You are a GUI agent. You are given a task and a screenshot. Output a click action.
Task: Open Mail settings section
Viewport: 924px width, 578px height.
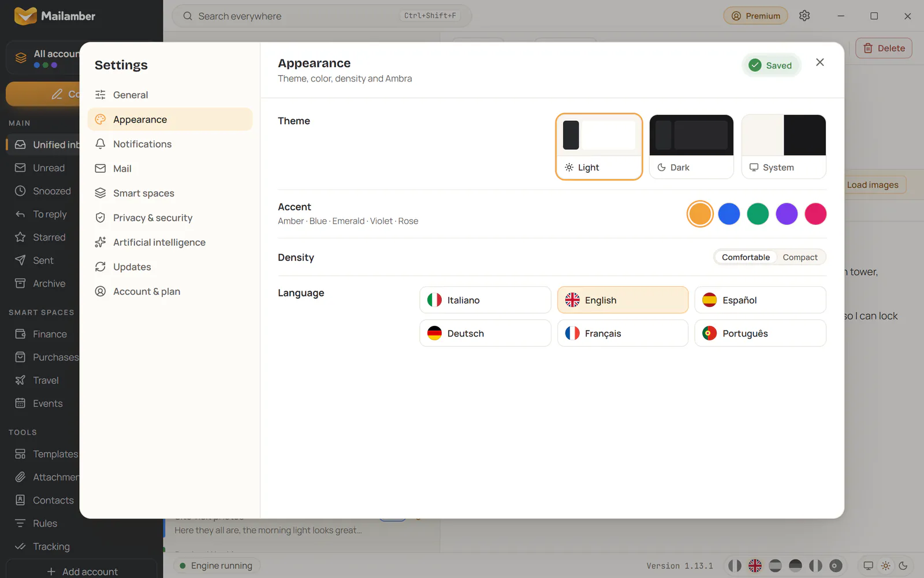(x=170, y=169)
